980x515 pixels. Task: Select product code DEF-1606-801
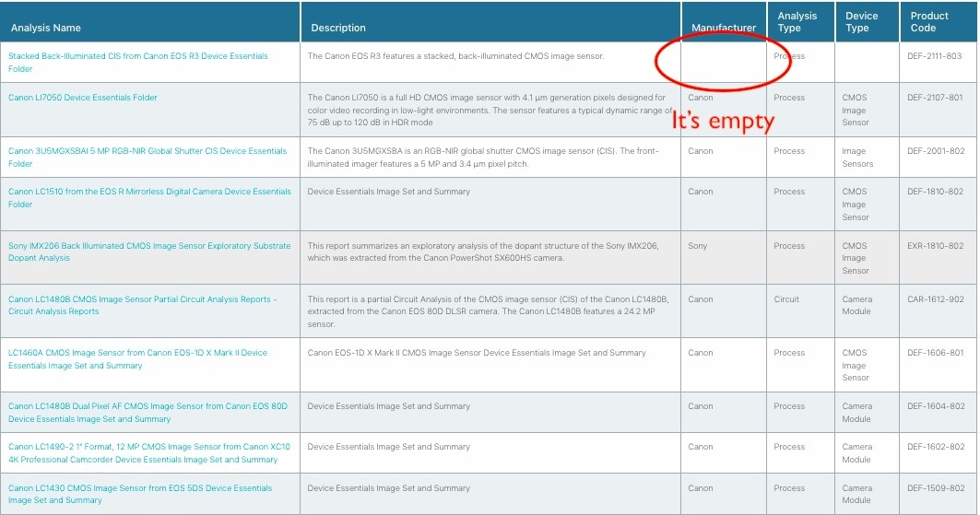pos(935,353)
